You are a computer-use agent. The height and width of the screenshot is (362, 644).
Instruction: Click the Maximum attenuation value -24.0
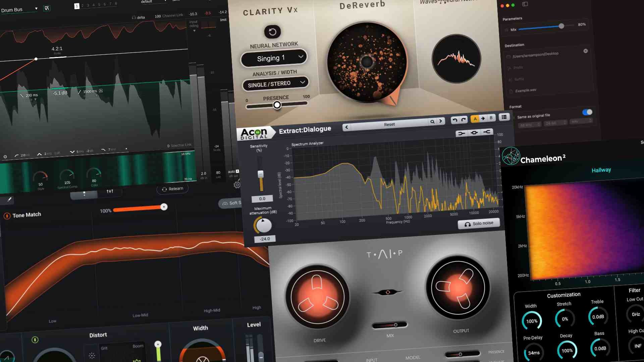tap(265, 239)
